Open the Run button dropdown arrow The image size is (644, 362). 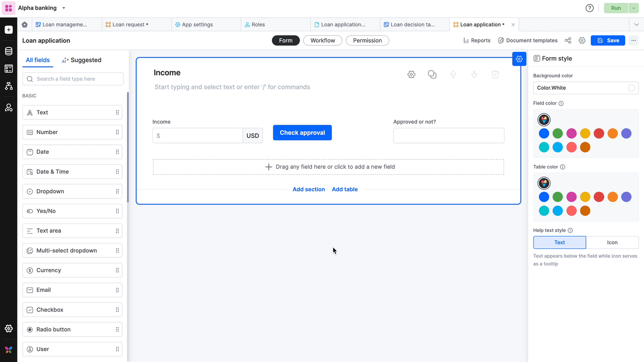[x=634, y=8]
